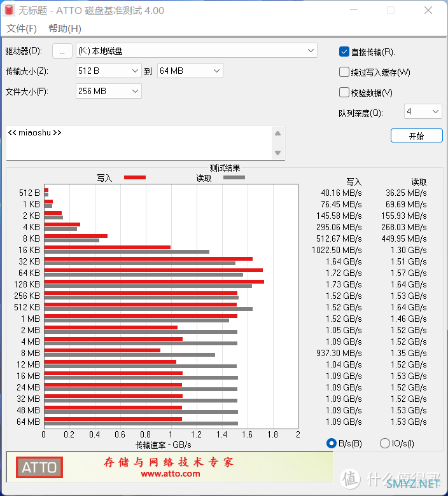Open the 64 MB transfer size end dropdown
Screen dimensions: 448x496
click(190, 71)
